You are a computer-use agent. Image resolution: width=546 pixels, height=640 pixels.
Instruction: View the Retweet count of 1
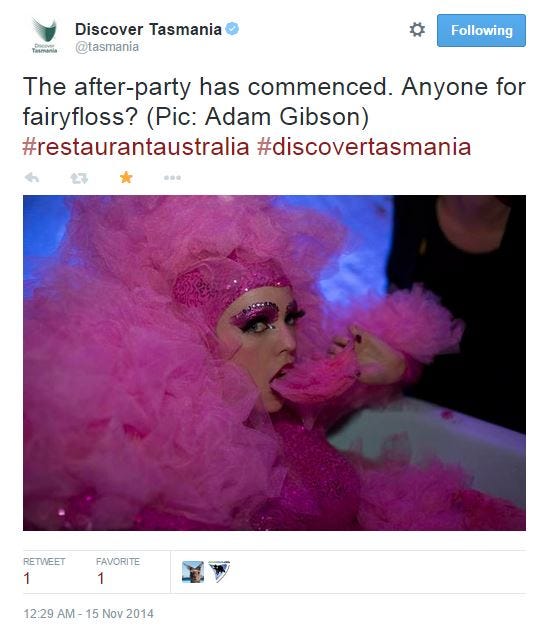[x=27, y=578]
